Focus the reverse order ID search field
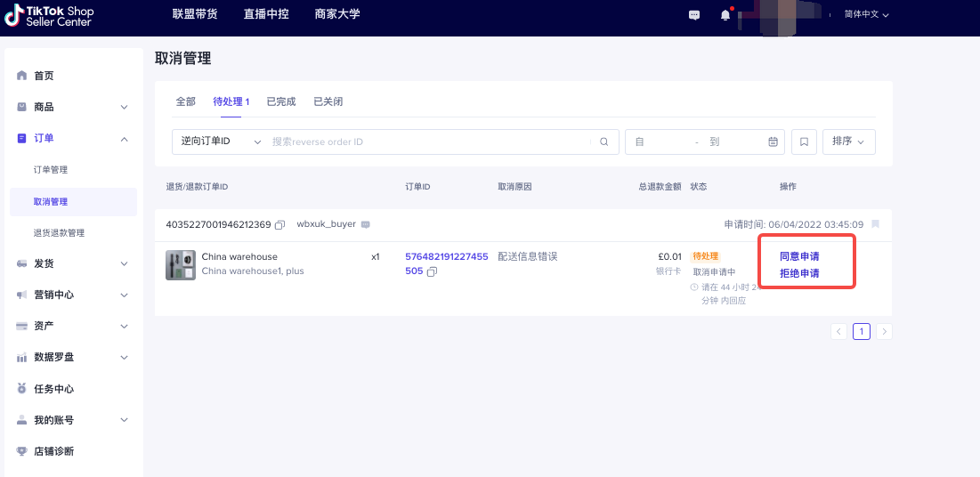Viewport: 980px width, 477px height. [430, 141]
